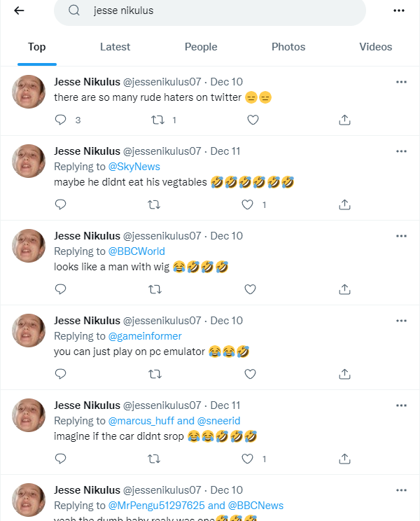Screen dimensions: 420x521
Task: Expand options for the @SkyNews reply tweet
Action: click(401, 151)
